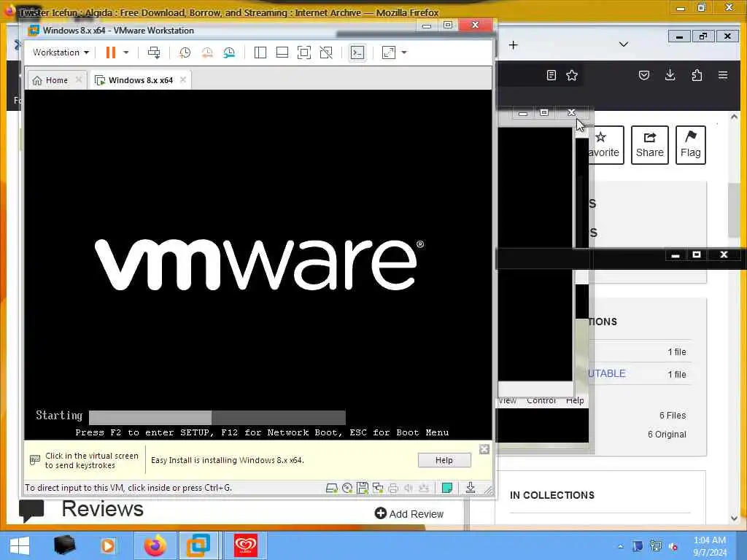The image size is (747, 560).
Task: Toggle Firefox reader view icon
Action: pos(551,75)
